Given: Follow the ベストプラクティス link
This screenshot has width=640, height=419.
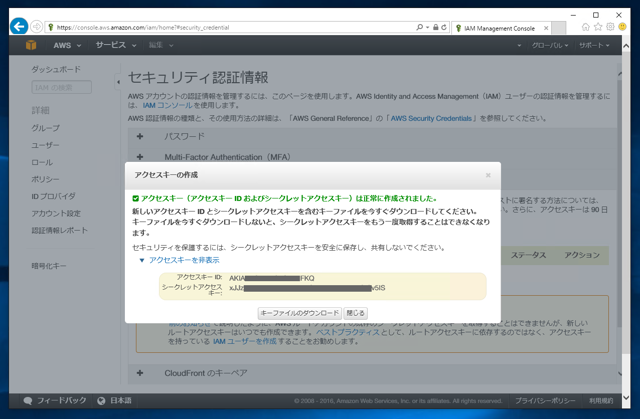Looking at the screenshot, I should pyautogui.click(x=348, y=332).
